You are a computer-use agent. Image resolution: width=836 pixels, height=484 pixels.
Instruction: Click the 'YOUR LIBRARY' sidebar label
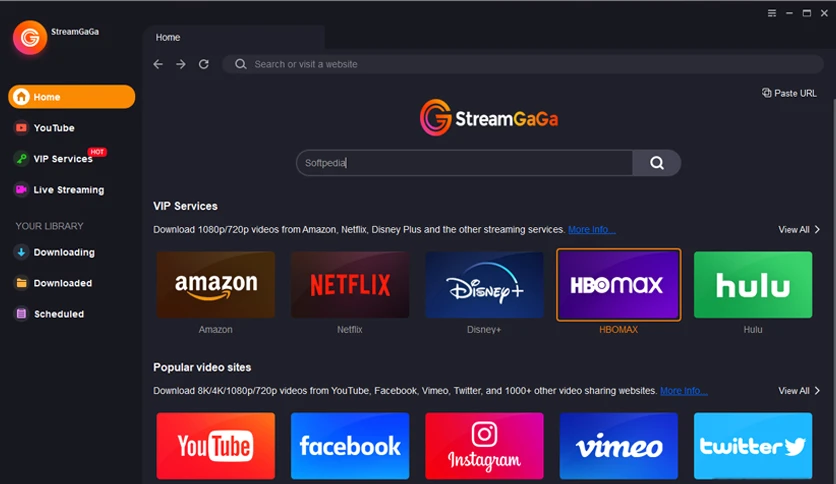point(50,226)
